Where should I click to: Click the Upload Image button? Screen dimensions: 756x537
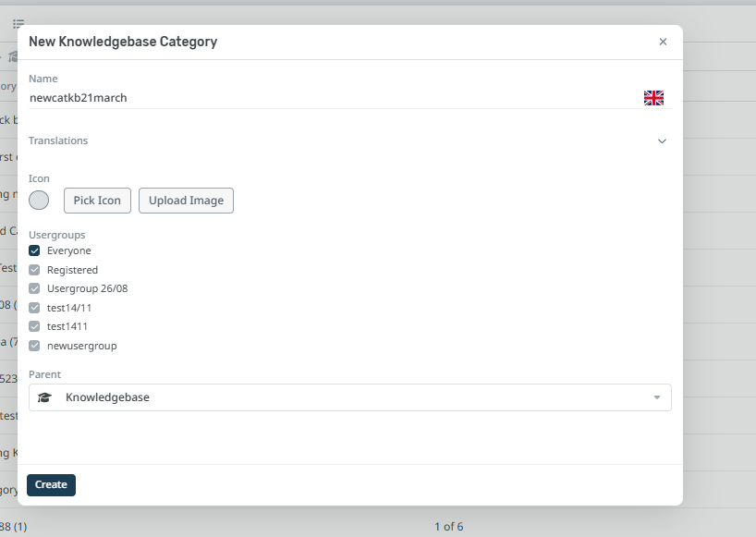tap(186, 201)
